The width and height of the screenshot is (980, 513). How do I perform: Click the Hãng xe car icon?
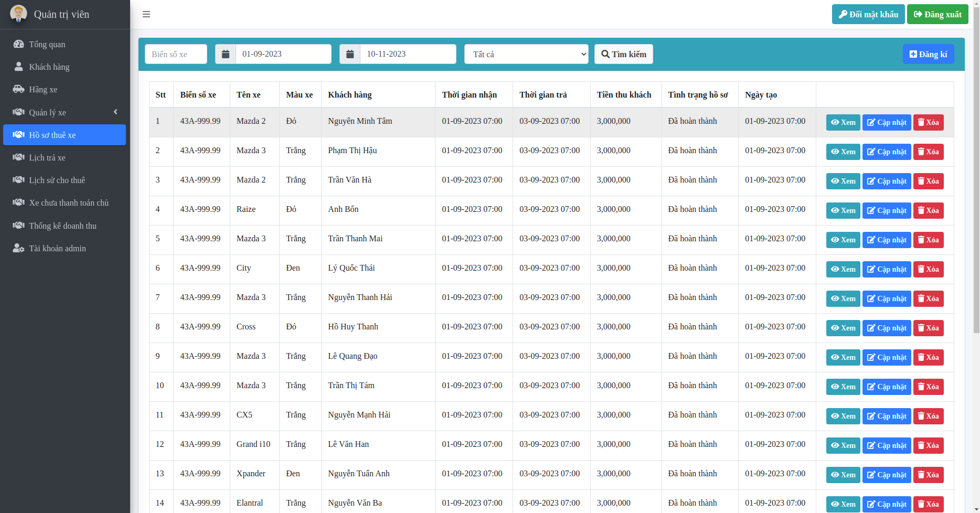18,89
